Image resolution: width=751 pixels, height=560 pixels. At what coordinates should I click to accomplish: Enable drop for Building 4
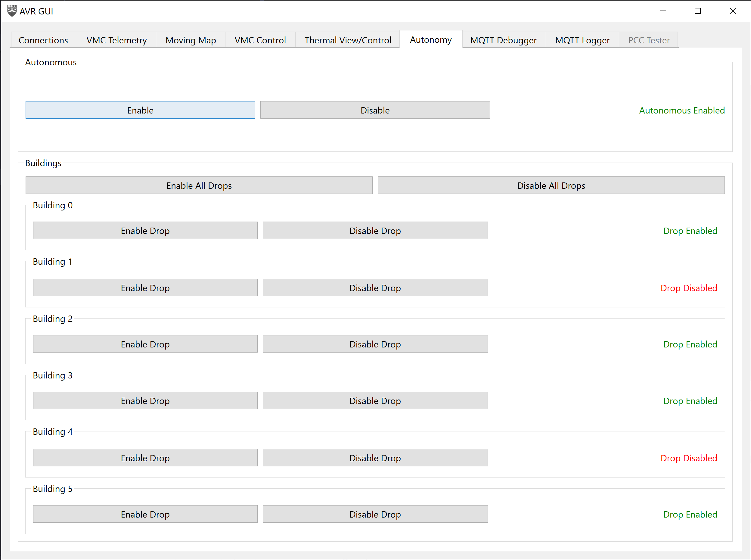145,458
